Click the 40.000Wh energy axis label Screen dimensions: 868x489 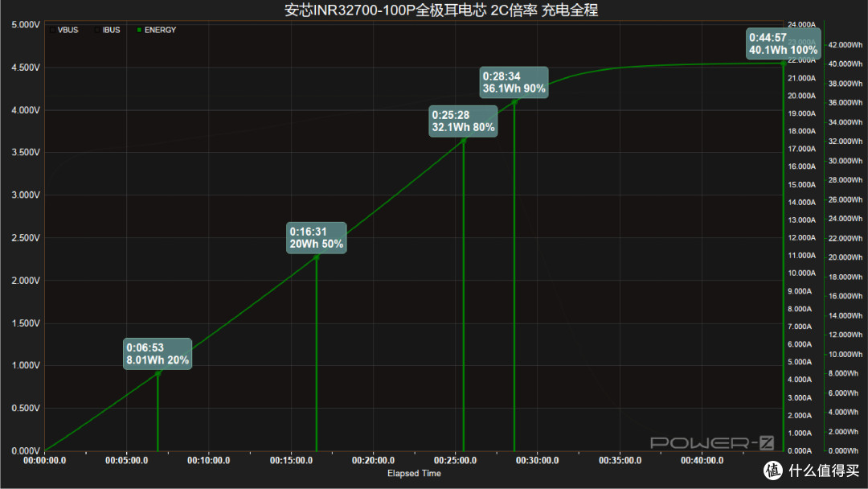[845, 64]
